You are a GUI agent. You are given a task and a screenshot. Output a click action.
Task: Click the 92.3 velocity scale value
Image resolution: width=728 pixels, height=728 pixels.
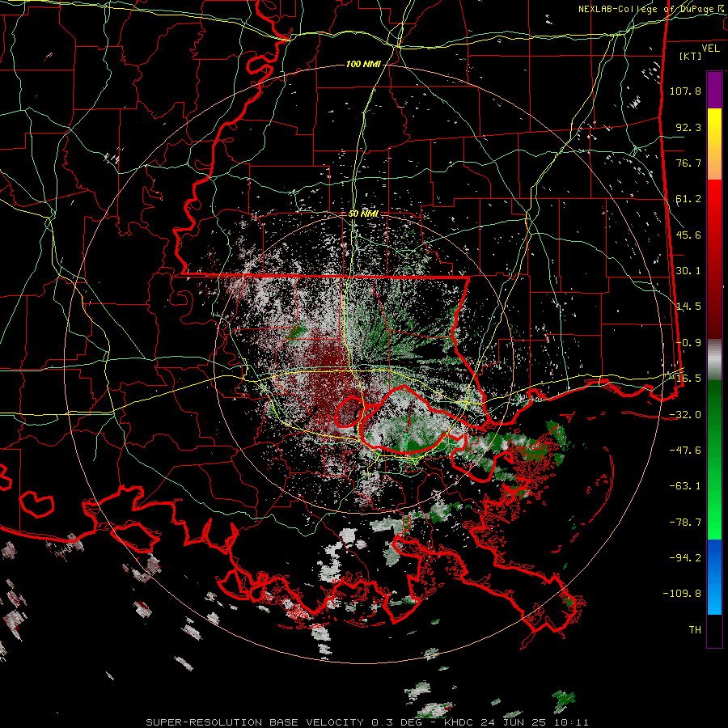click(688, 127)
